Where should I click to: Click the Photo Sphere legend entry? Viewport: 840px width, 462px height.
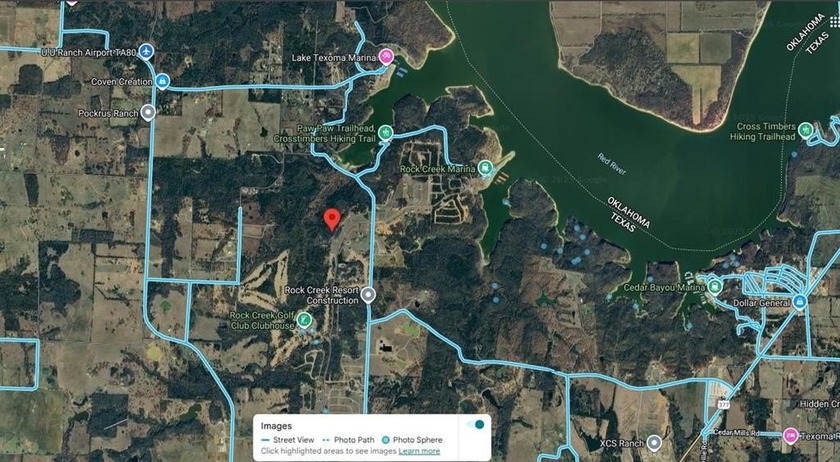412,439
